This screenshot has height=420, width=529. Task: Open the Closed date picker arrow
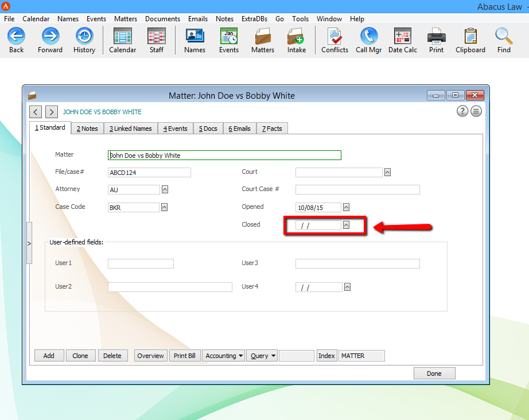coord(346,225)
